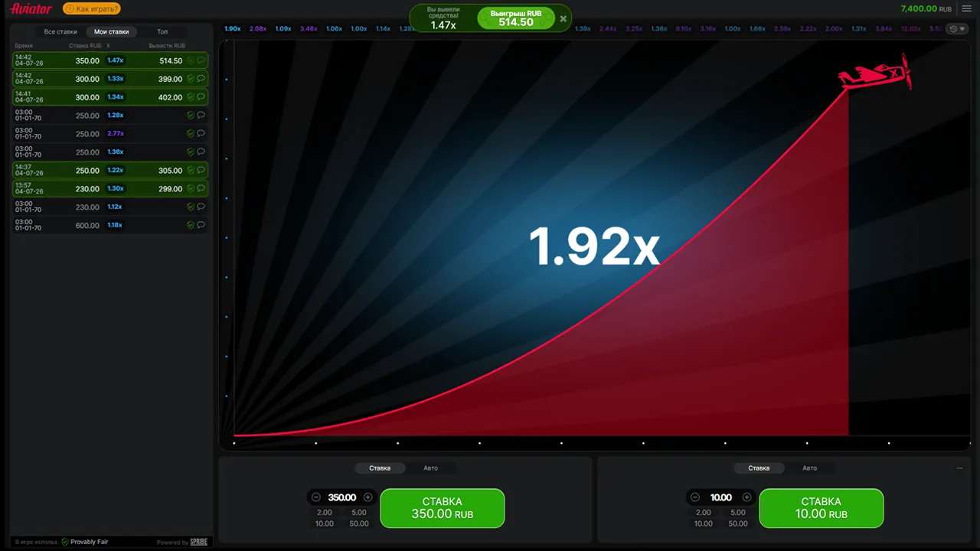Click the red airplane on the graph

874,73
